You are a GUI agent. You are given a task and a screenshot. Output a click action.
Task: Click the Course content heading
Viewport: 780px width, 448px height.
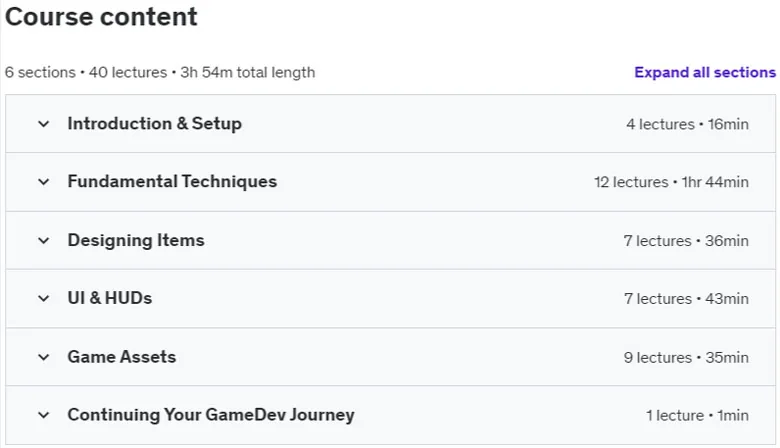pos(101,16)
